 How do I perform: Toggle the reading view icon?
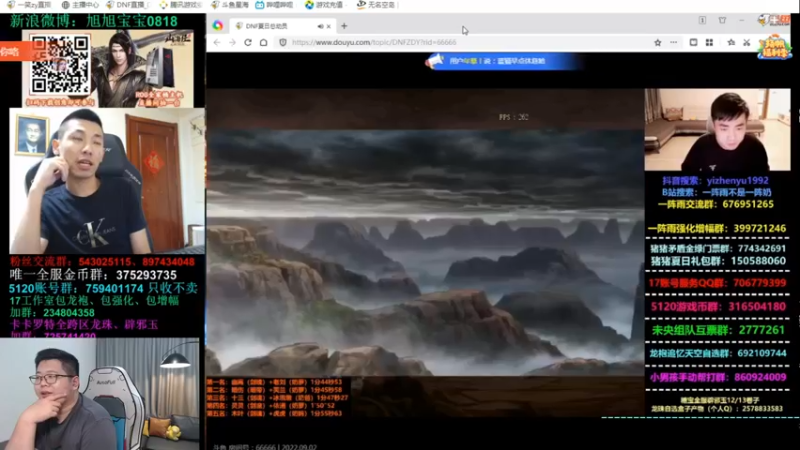click(693, 43)
